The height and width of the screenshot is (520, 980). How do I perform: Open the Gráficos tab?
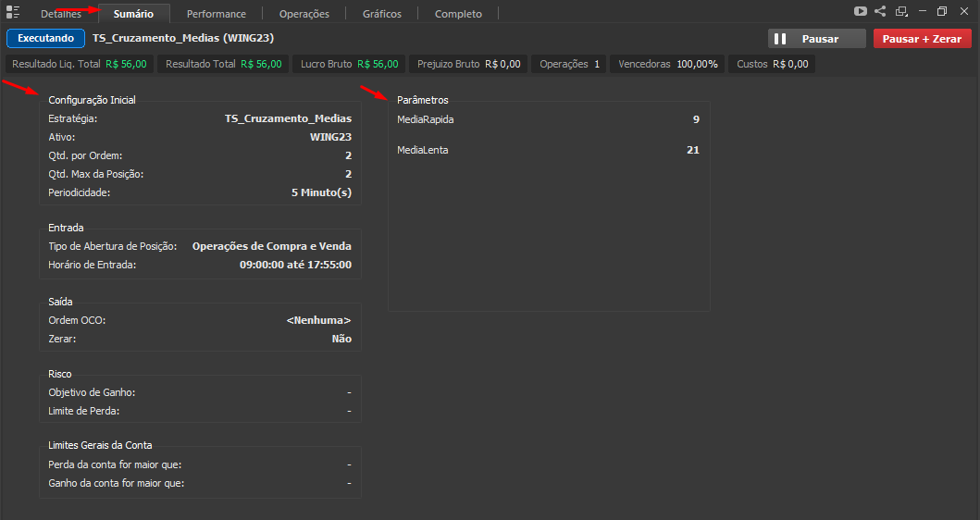pyautogui.click(x=382, y=14)
